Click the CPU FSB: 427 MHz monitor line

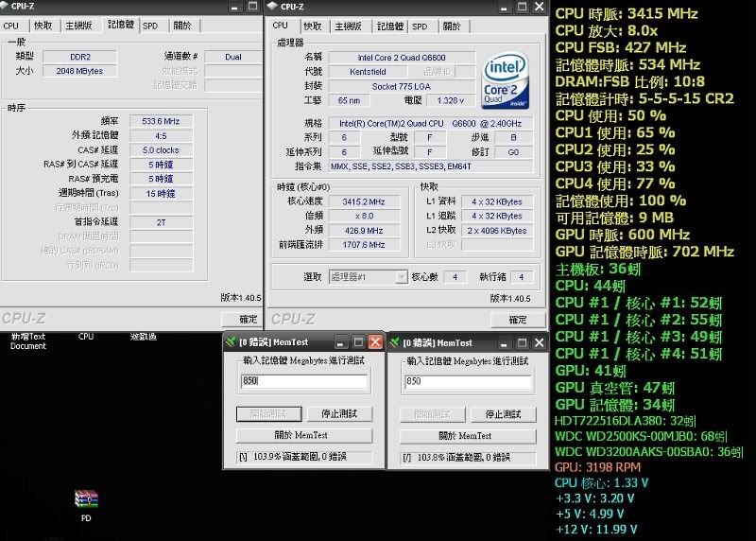(621, 47)
